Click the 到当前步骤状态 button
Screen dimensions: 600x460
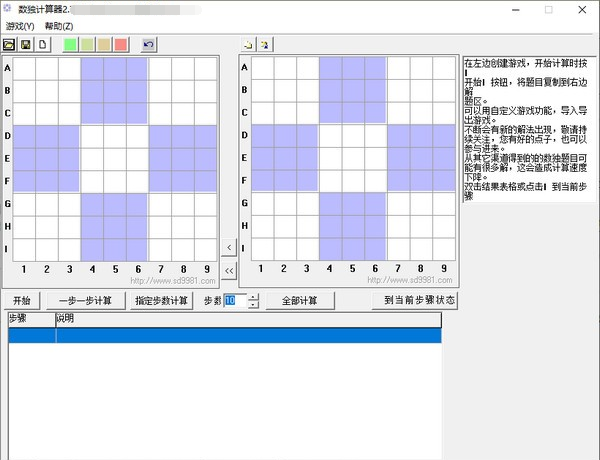pos(414,300)
